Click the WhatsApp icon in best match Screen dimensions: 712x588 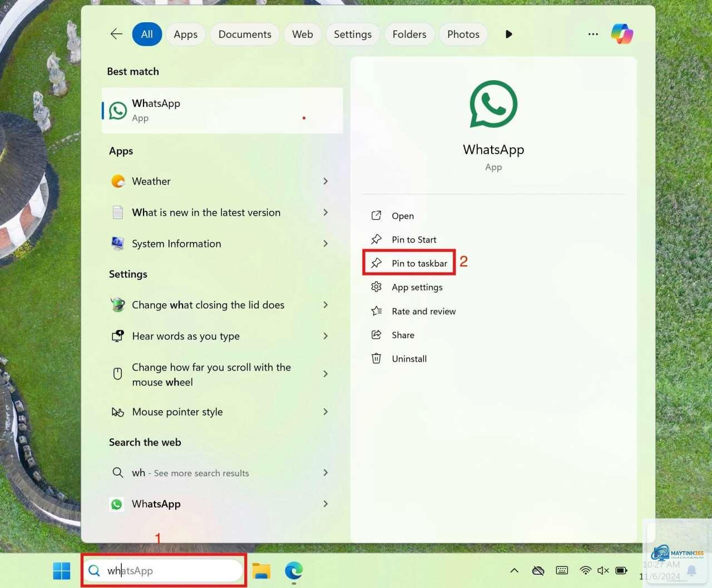(x=118, y=110)
